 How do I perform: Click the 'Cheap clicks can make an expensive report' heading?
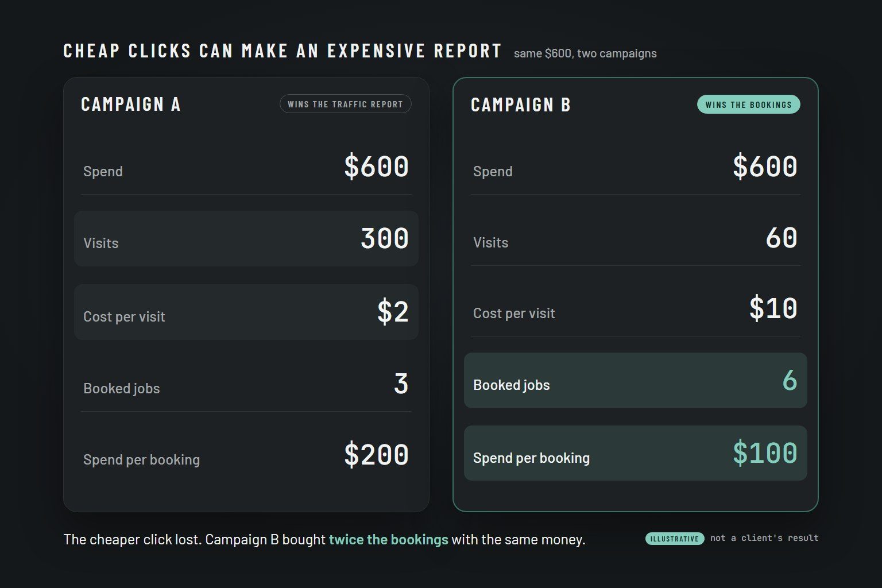click(283, 51)
